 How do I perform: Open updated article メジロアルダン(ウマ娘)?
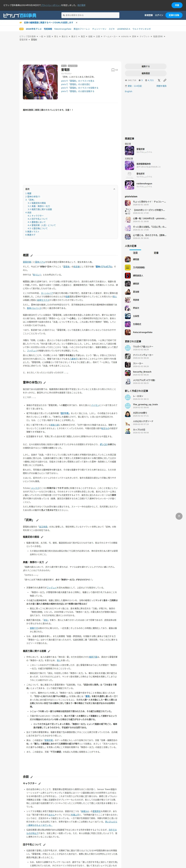(x=144, y=380)
